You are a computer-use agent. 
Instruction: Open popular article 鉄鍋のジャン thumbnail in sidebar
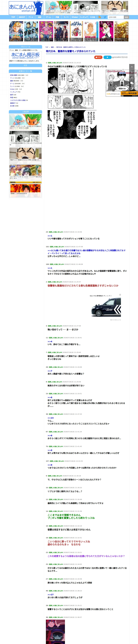[x=26, y=156]
